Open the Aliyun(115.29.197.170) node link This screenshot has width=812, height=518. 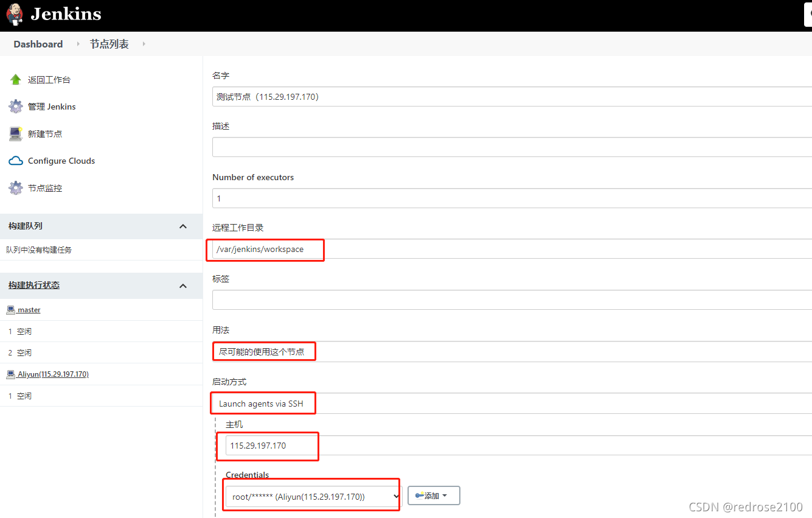[x=54, y=374]
